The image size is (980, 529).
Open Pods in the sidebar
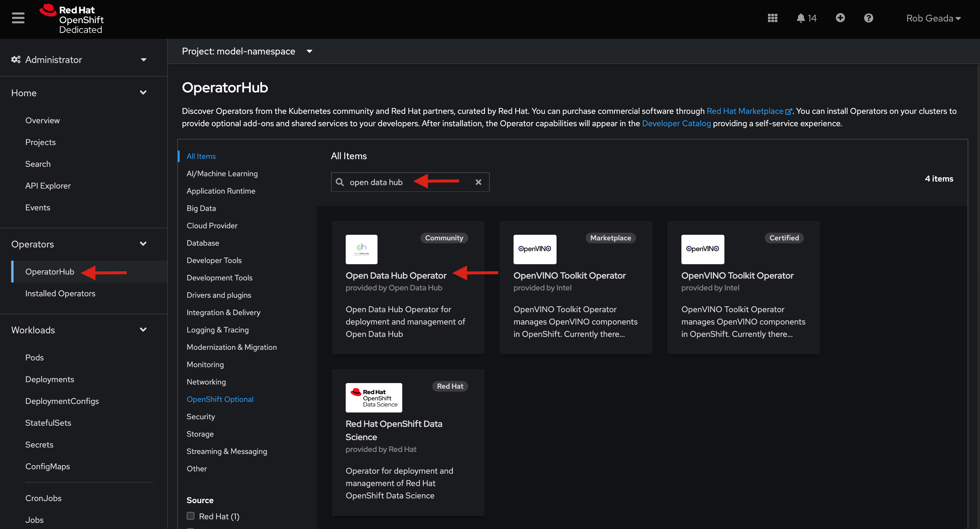(34, 357)
